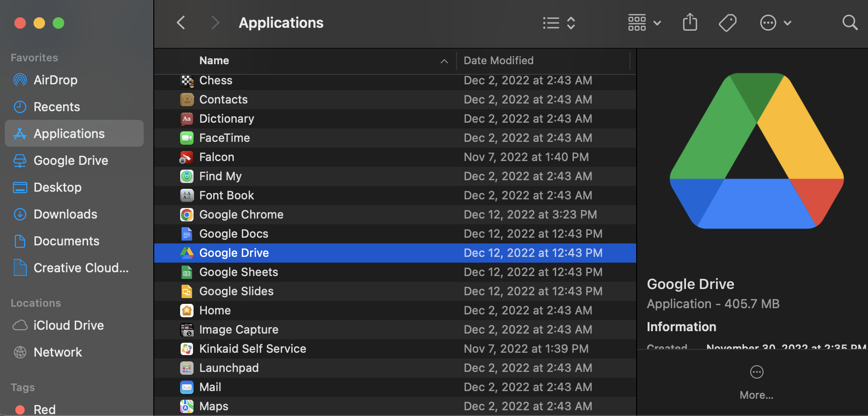Open iCloud Drive in the sidebar
Screen dimensions: 868x416
74,325
